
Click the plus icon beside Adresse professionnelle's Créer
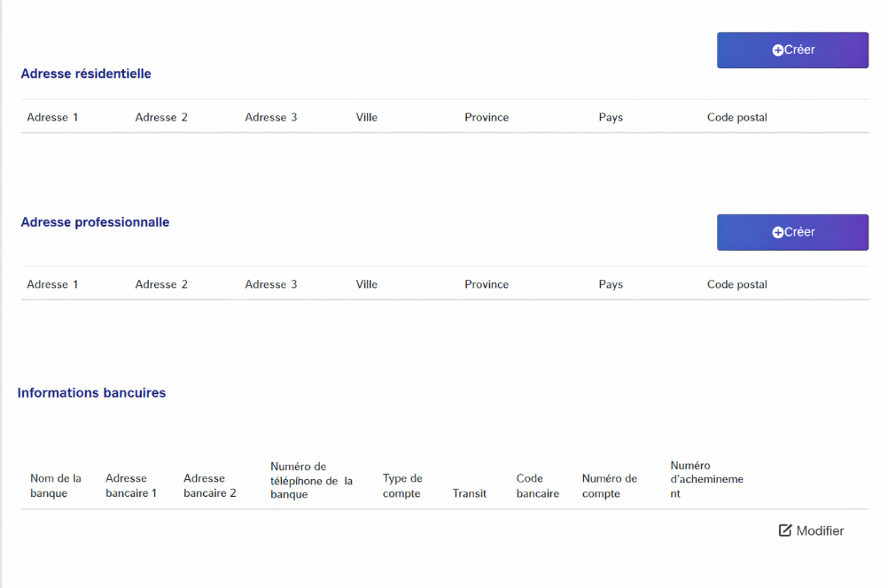778,233
